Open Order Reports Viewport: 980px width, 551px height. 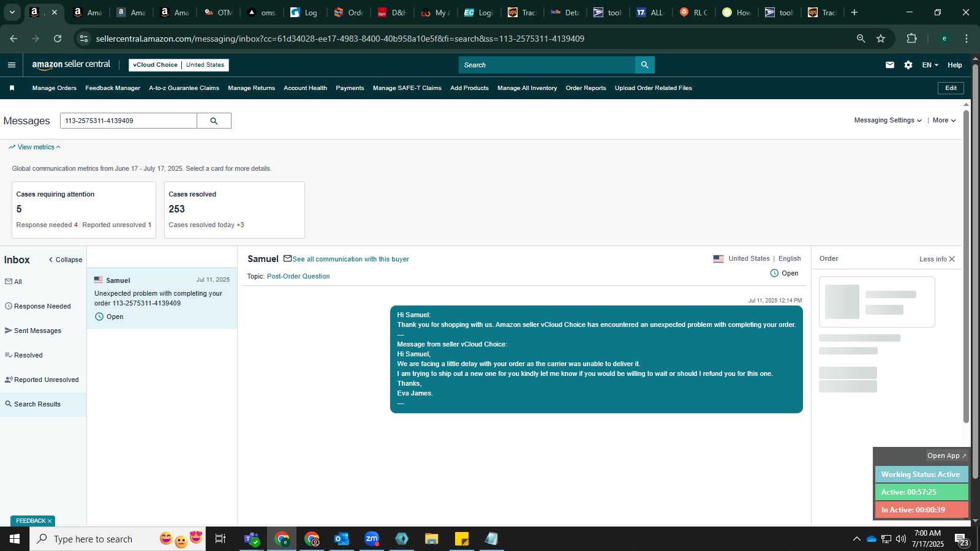click(586, 88)
